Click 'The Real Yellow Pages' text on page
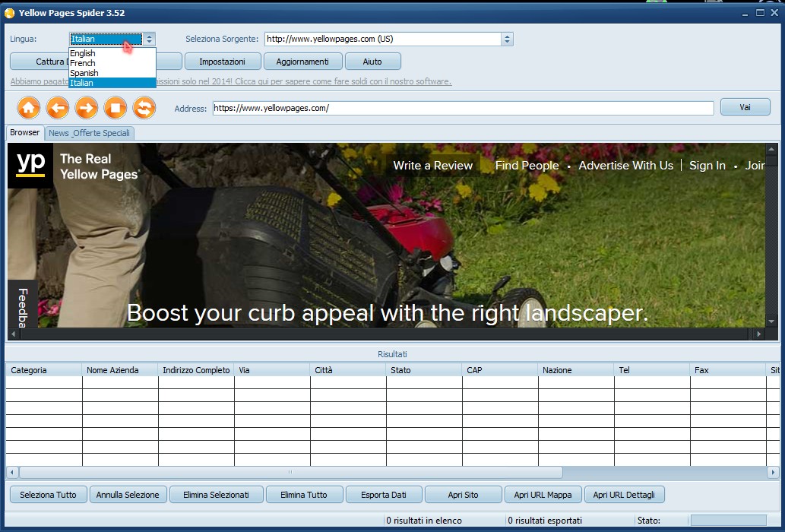Image resolution: width=785 pixels, height=532 pixels. point(99,166)
